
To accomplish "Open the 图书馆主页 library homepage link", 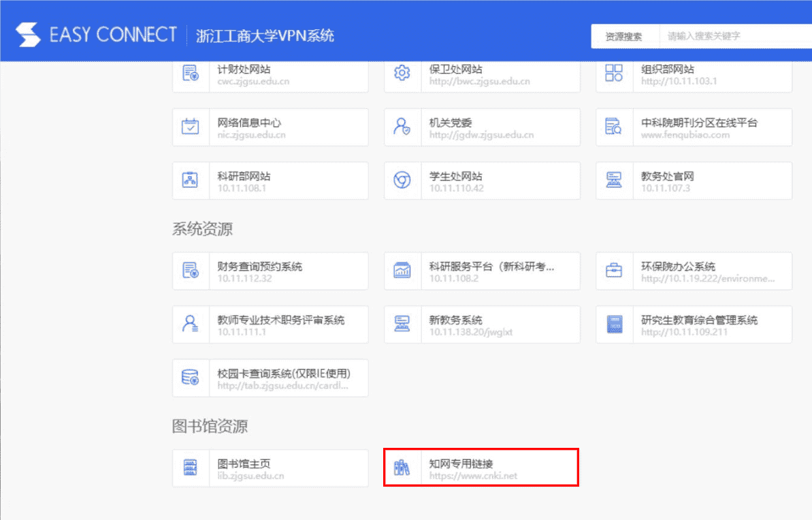I will tap(244, 464).
